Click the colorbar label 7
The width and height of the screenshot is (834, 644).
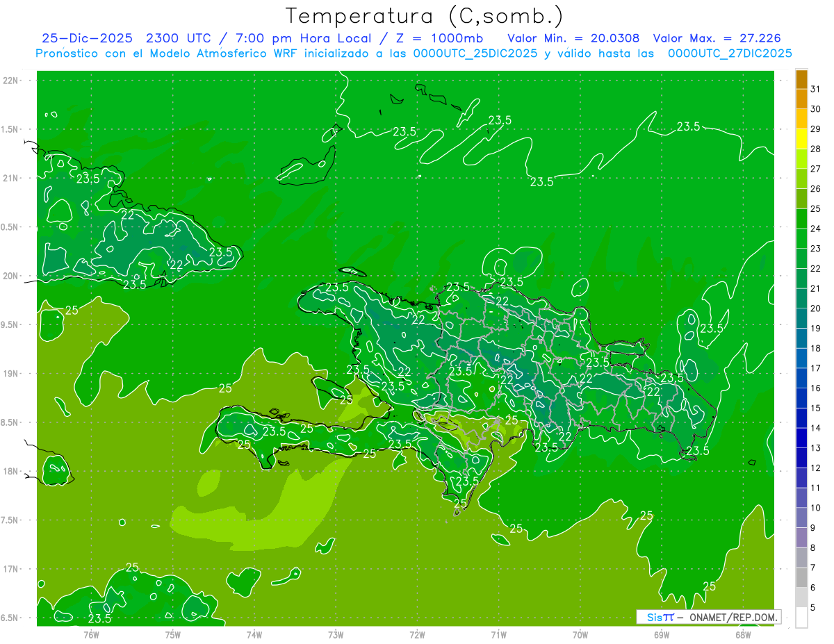(813, 568)
